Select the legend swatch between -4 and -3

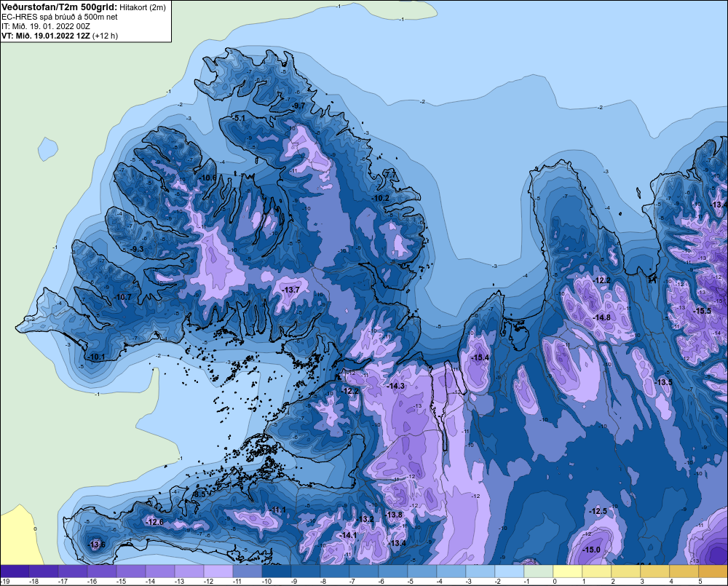coord(451,571)
